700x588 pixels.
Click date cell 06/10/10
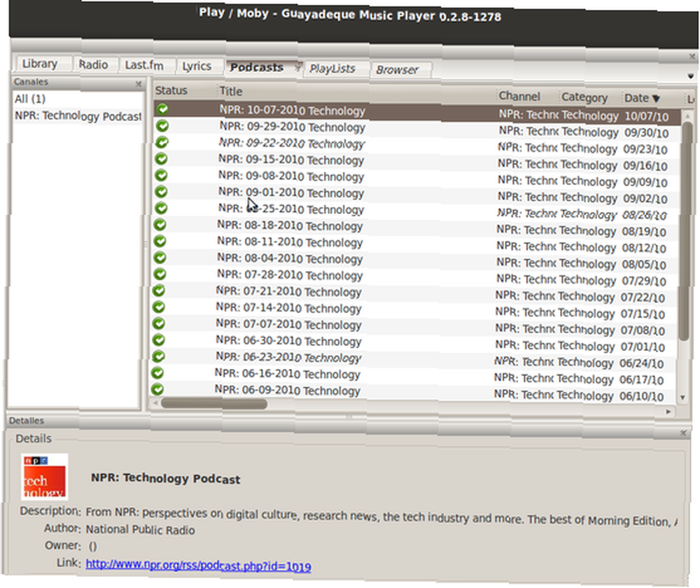click(641, 396)
